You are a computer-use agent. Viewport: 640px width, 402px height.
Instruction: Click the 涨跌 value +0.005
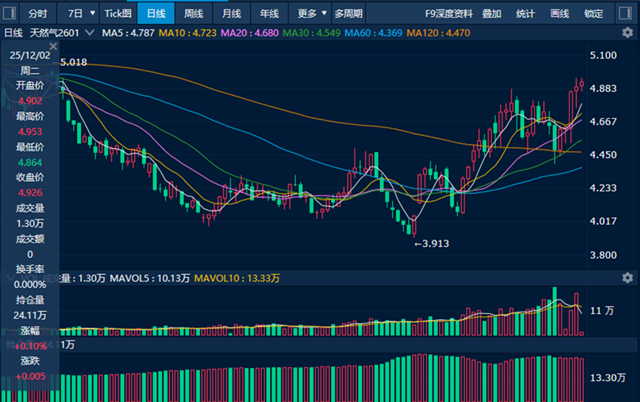click(x=31, y=376)
